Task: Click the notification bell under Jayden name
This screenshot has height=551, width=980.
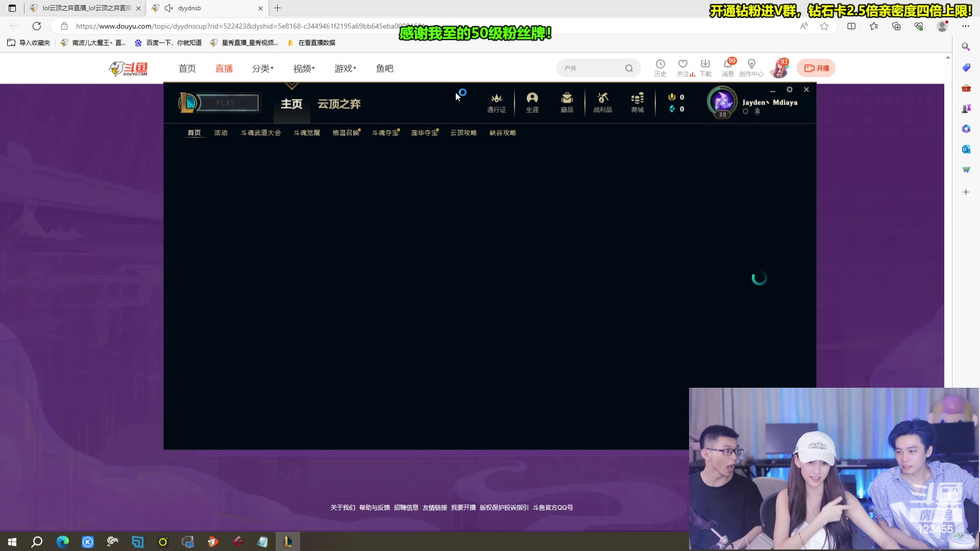Action: click(x=757, y=111)
